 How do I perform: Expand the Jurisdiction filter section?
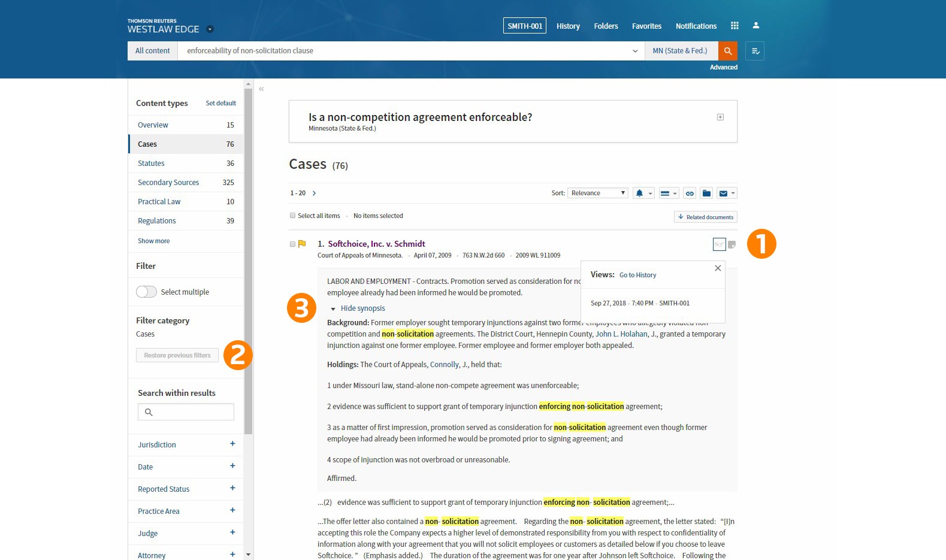[232, 444]
